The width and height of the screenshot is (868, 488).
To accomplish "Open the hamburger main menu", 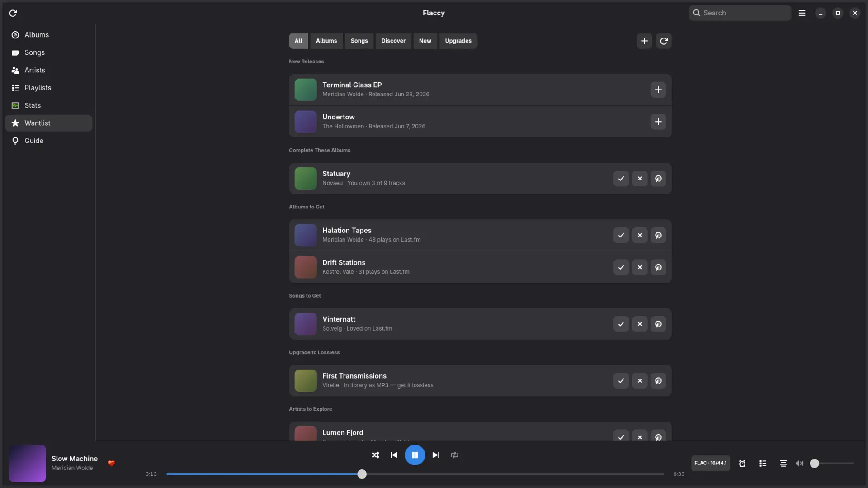I will coord(802,13).
